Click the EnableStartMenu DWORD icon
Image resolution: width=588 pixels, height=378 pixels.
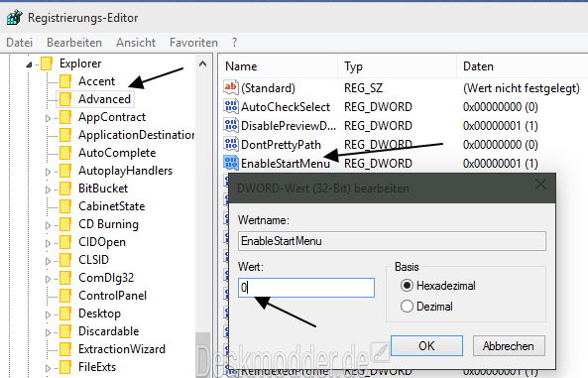click(231, 163)
